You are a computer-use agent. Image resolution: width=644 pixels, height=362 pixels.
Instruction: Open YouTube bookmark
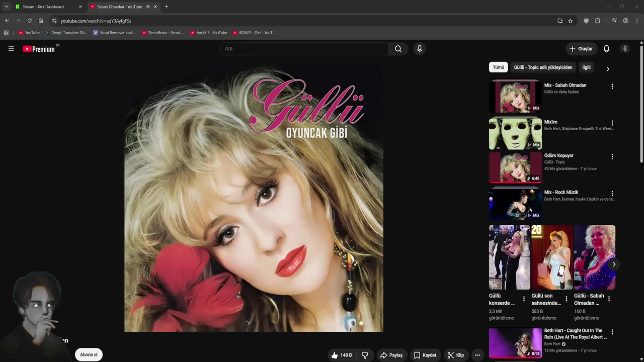pyautogui.click(x=29, y=33)
